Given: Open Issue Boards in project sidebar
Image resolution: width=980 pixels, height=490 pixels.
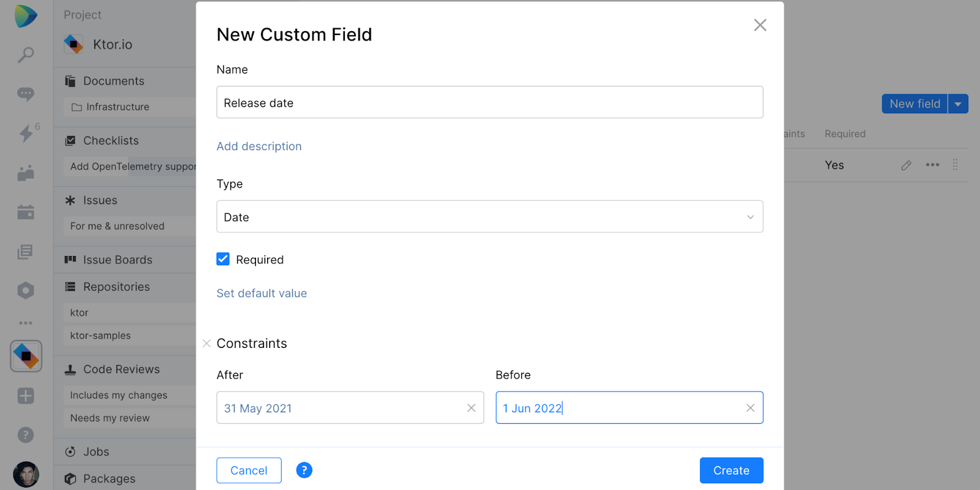Looking at the screenshot, I should click(x=118, y=260).
